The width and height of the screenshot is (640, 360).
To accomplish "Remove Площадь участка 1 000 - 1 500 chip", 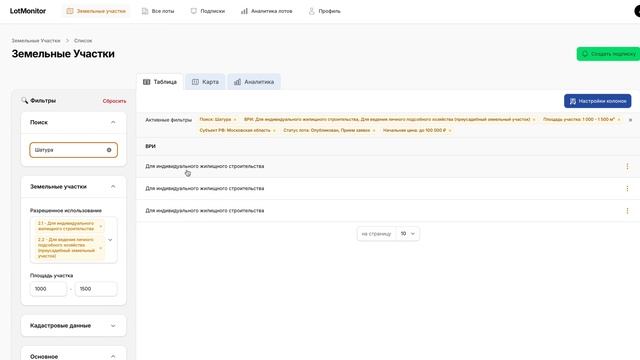I will pos(619,120).
